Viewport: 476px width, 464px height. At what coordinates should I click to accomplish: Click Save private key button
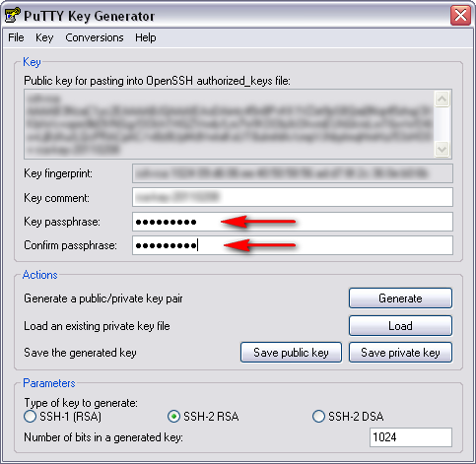(400, 353)
